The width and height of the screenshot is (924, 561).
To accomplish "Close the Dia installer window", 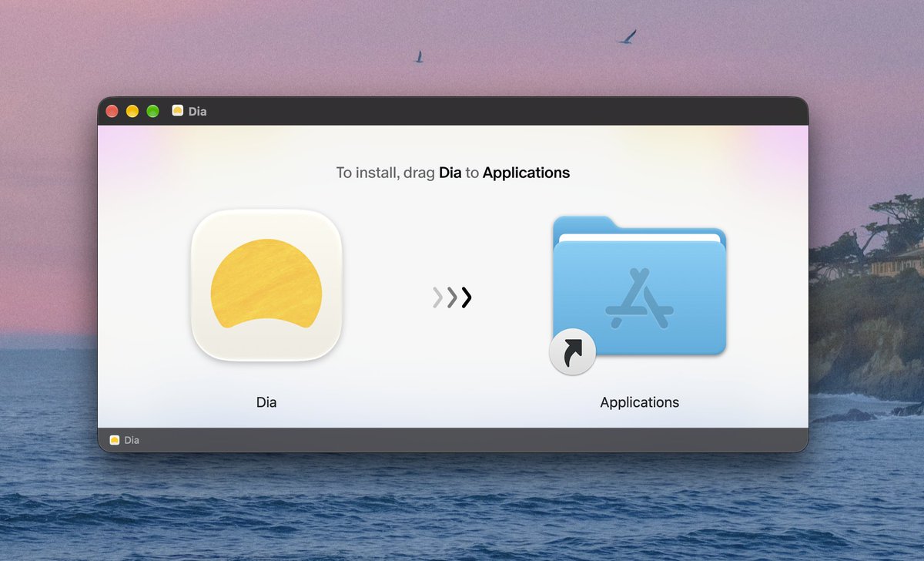I will point(112,111).
